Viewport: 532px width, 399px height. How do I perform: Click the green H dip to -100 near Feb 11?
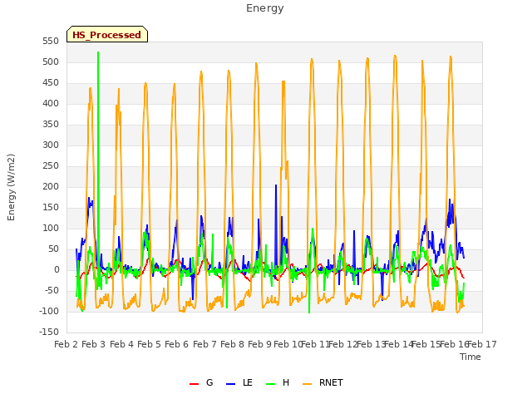click(309, 313)
